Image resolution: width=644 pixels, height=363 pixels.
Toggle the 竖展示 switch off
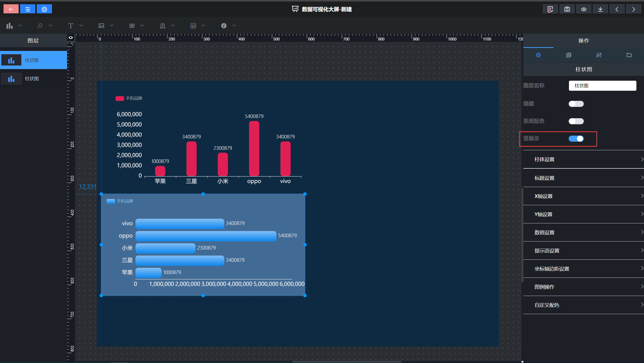coord(576,139)
